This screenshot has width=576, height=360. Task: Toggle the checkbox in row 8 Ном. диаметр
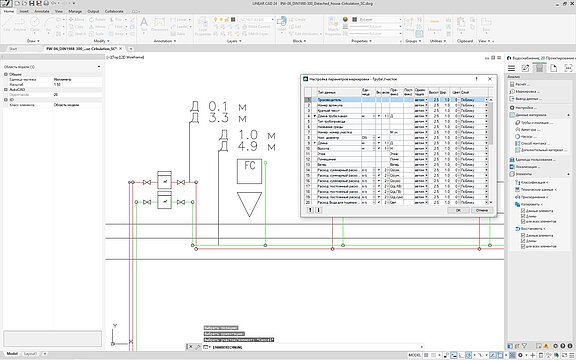pos(379,137)
